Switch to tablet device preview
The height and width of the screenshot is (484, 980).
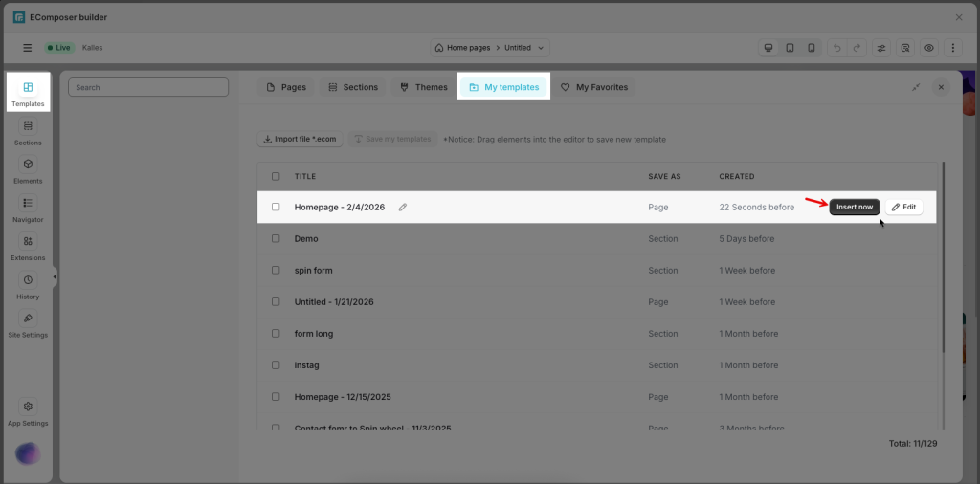790,48
